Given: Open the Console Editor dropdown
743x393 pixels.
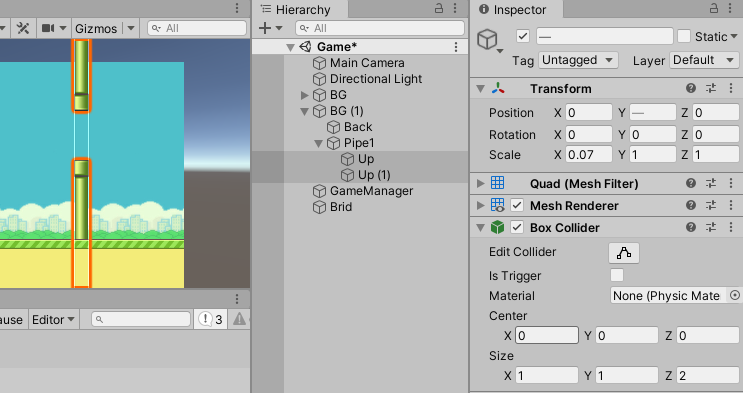Looking at the screenshot, I should point(53,320).
